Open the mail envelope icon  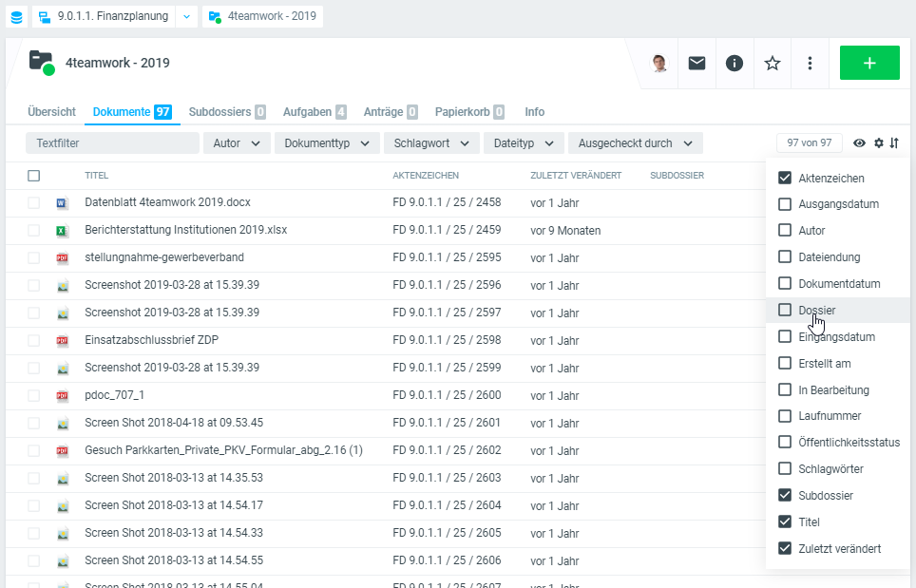[x=697, y=63]
